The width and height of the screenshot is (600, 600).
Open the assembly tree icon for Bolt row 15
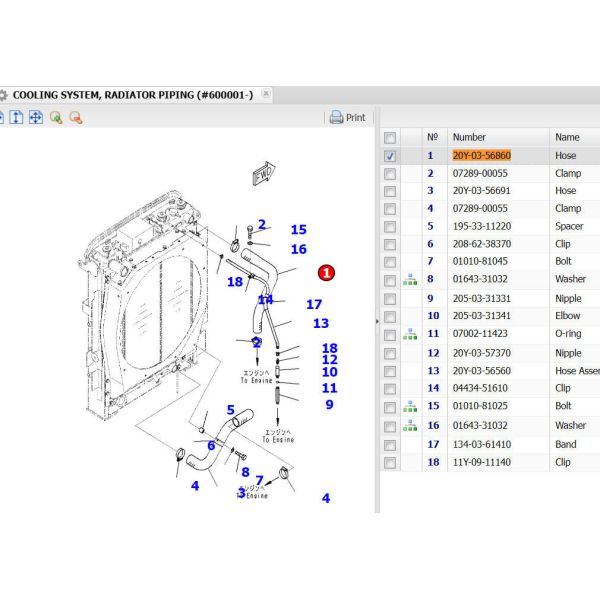click(x=410, y=406)
